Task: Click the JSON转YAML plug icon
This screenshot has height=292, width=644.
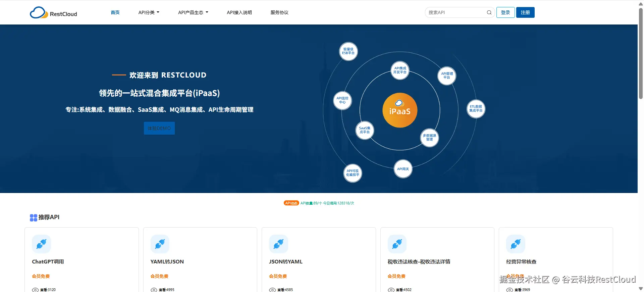Action: (x=278, y=244)
